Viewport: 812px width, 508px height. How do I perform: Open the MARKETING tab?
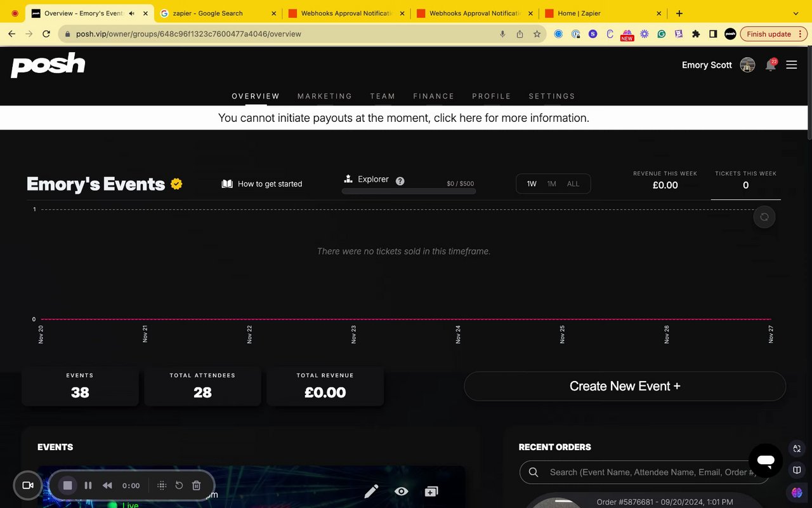[x=325, y=96]
